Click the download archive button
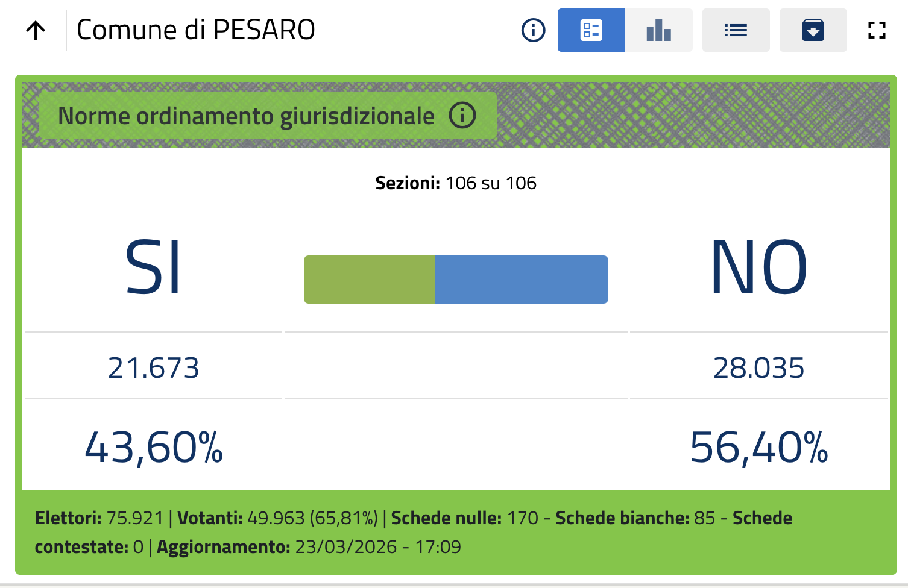The height and width of the screenshot is (588, 908). [x=813, y=30]
